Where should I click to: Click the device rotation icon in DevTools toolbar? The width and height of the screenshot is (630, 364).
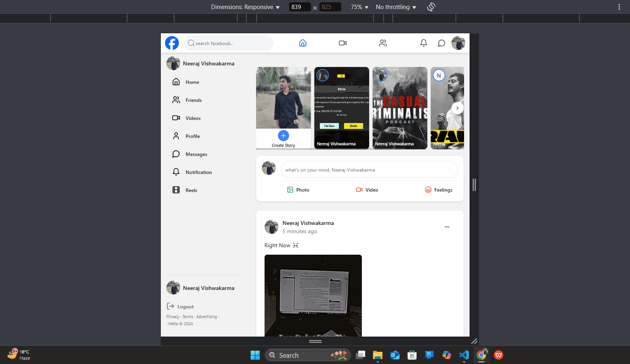431,7
